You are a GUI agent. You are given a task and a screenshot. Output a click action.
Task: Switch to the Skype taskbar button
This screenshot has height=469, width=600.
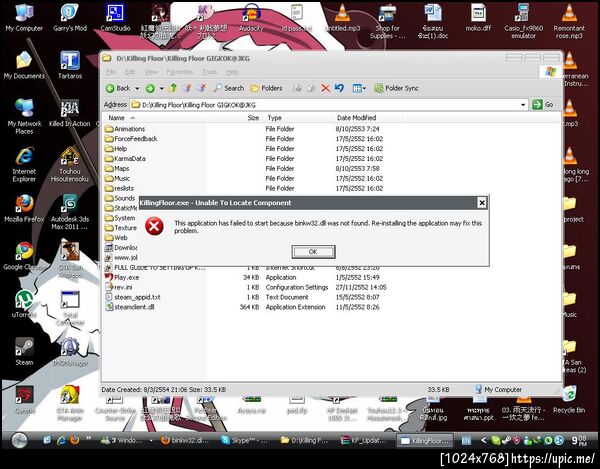[245, 440]
